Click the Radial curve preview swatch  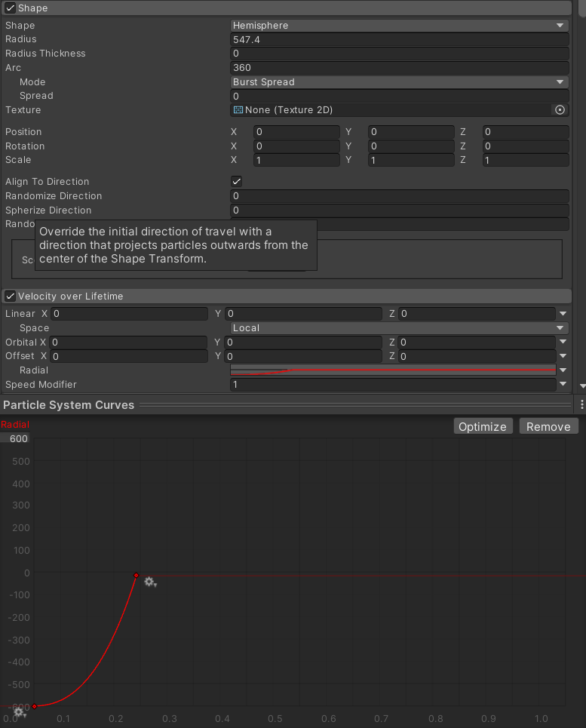pos(392,370)
